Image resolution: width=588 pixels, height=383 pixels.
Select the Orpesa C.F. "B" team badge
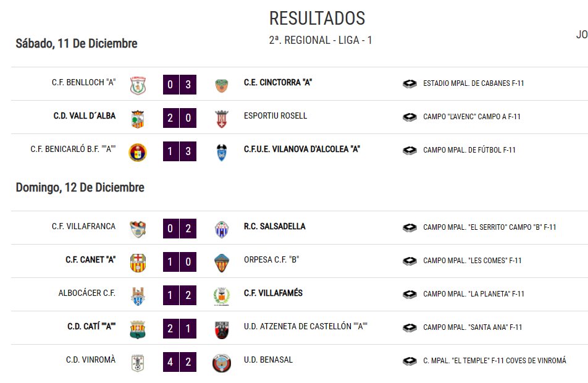coord(222,263)
